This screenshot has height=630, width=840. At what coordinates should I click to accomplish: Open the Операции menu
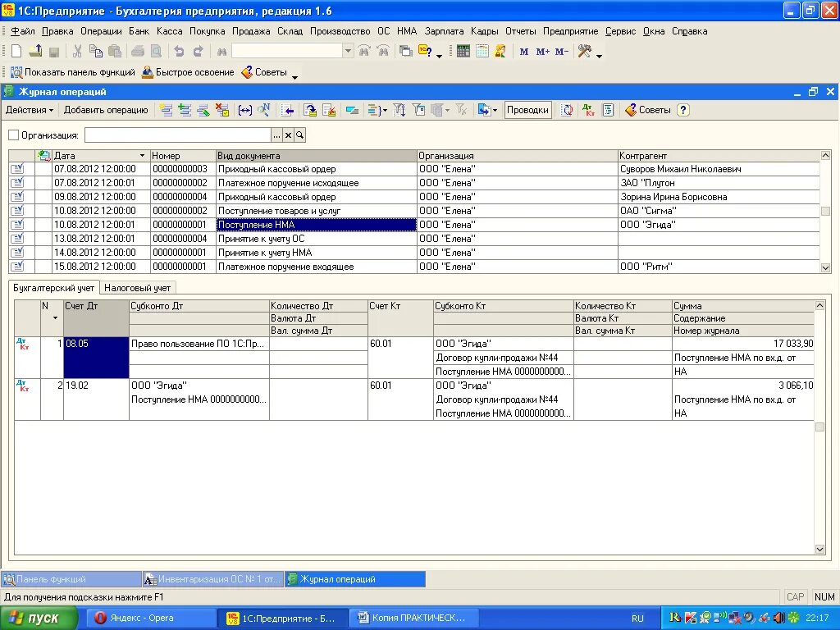(x=101, y=32)
